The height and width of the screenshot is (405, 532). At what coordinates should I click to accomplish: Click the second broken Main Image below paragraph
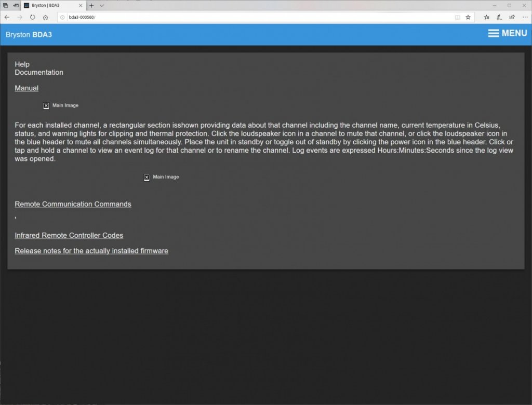(161, 177)
